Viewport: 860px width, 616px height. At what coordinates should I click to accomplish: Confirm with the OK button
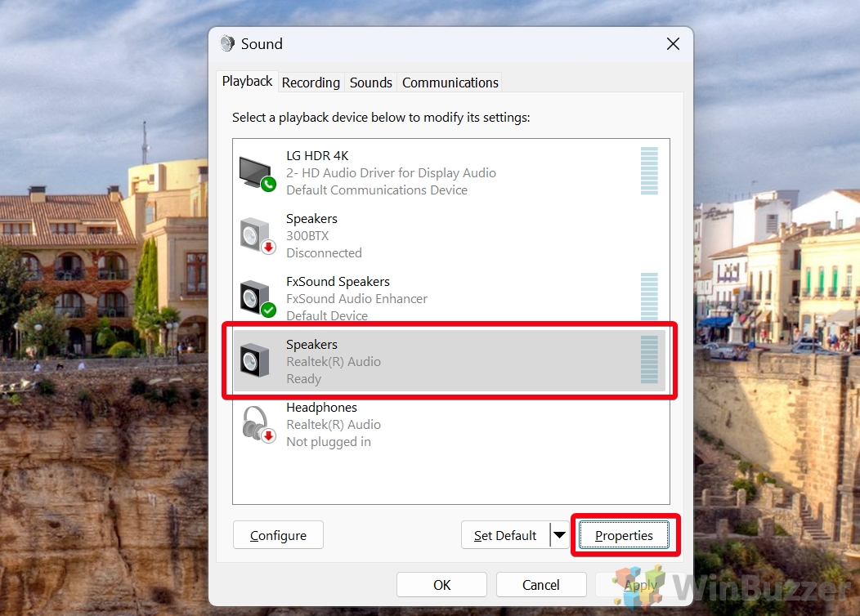441,585
